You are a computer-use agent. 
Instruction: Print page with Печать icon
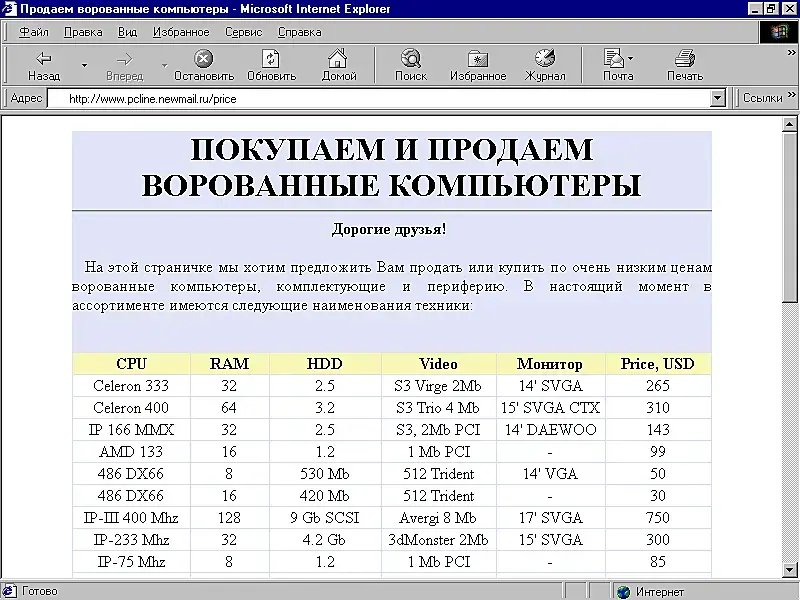tap(685, 58)
